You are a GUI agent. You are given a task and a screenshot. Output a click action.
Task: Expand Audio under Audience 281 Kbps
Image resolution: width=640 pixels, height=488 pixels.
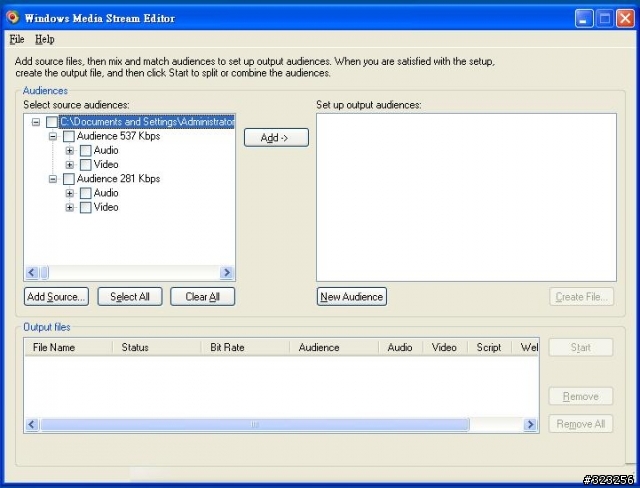tap(69, 193)
